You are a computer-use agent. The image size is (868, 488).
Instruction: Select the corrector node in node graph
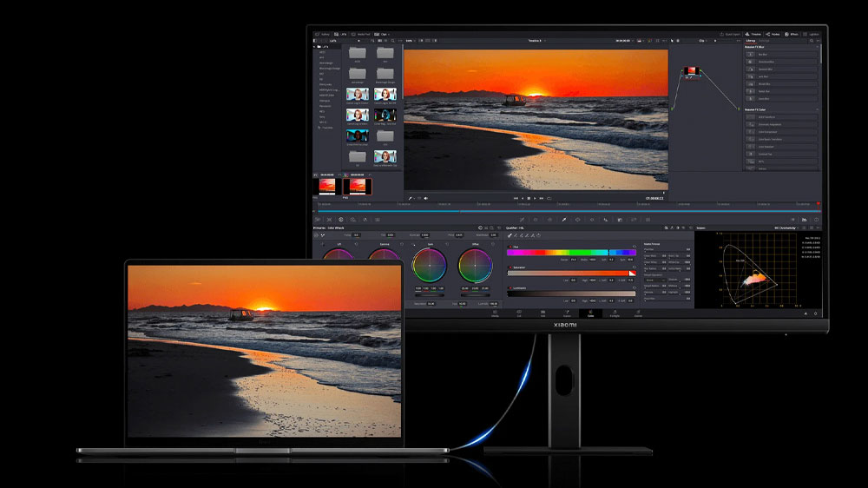click(x=692, y=73)
